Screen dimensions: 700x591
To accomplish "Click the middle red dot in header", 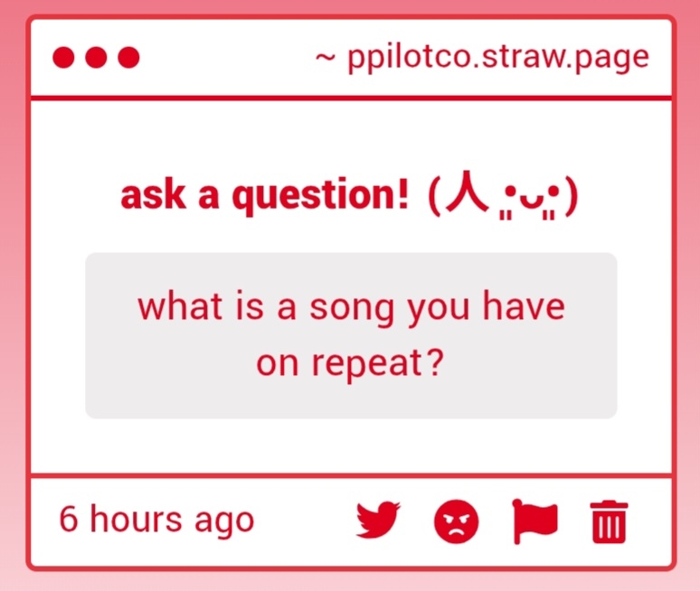I will [96, 58].
